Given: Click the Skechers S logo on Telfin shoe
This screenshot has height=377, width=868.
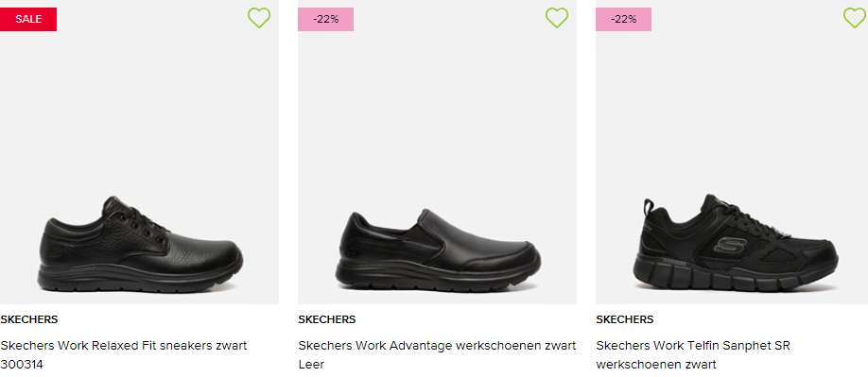Looking at the screenshot, I should [x=726, y=243].
